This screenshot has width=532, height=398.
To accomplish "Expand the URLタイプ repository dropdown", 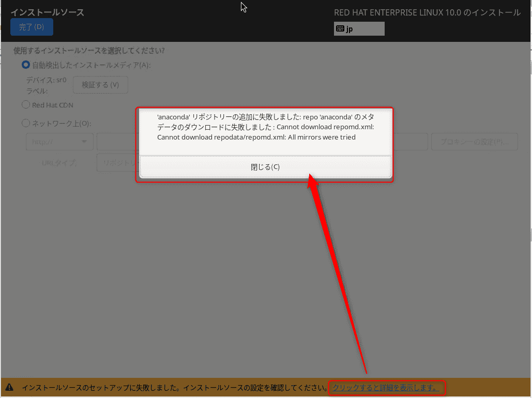I will (x=116, y=163).
